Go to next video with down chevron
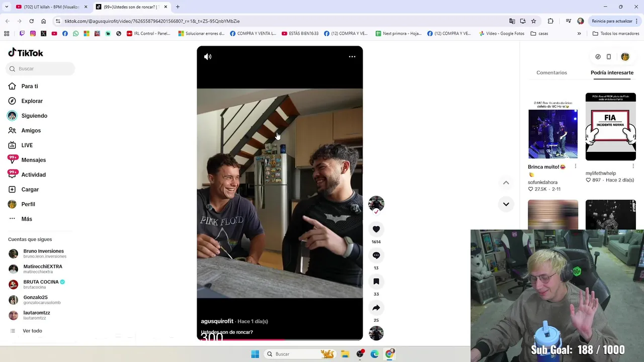The height and width of the screenshot is (362, 644). pyautogui.click(x=506, y=204)
